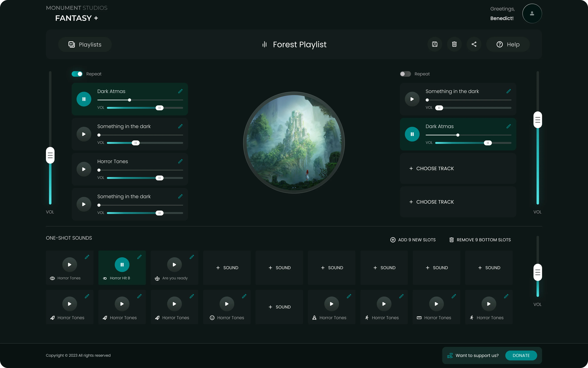Screen dimensions: 588x368
Task: Pause Dark Atmas in the right column
Action: 412,134
